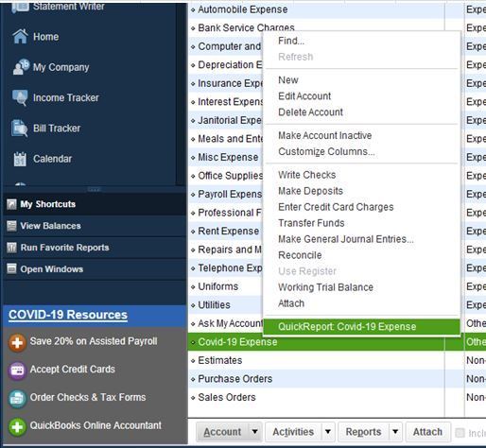This screenshot has height=448, width=486.
Task: Open the COVID-19 Resources link
Action: point(68,315)
